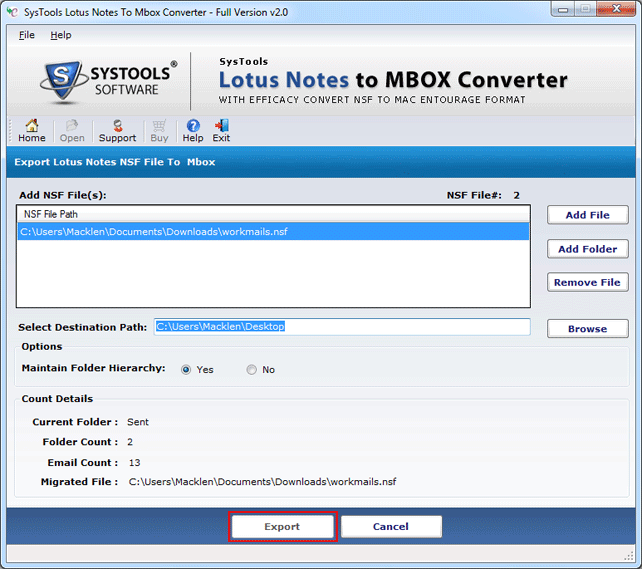The image size is (642, 569).
Task: Click the Email Count value 13
Action: (134, 463)
